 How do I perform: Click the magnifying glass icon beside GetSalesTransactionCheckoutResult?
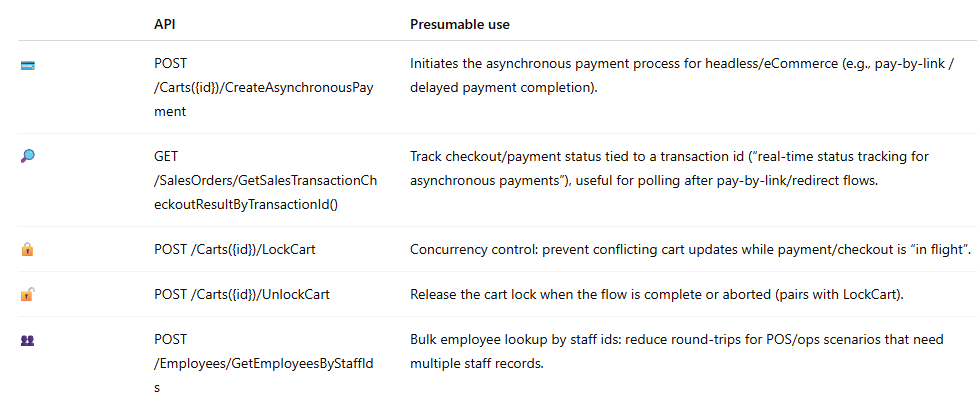(x=28, y=156)
